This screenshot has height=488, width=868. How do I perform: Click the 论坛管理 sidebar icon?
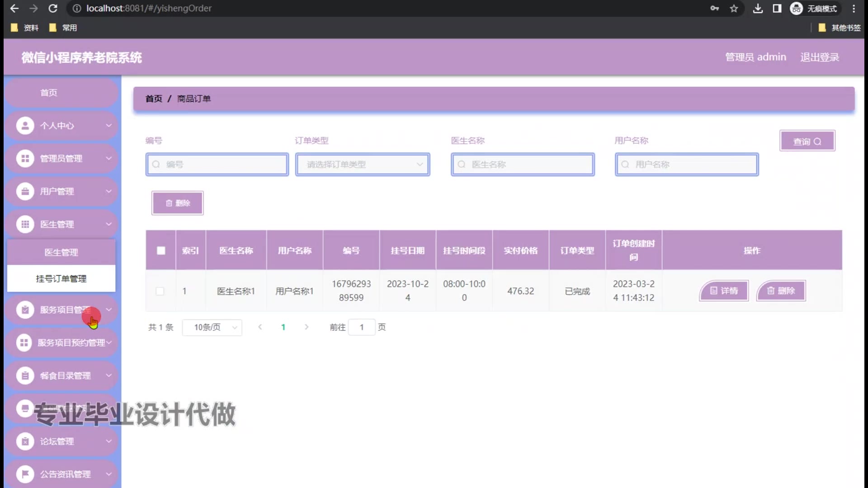point(25,441)
